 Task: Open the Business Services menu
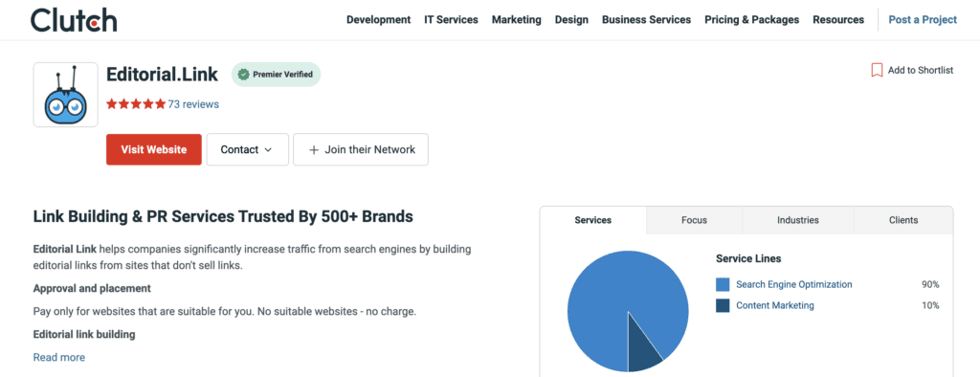[x=646, y=20]
